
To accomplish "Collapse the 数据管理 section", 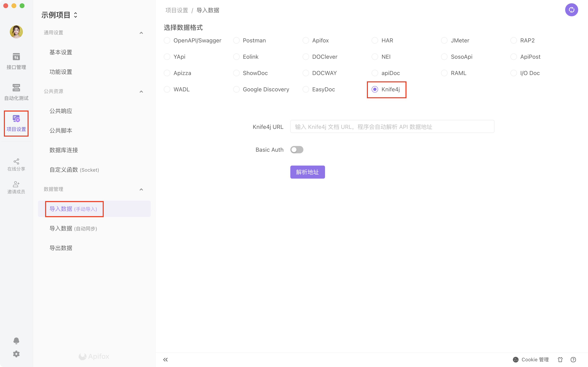I will [x=141, y=189].
